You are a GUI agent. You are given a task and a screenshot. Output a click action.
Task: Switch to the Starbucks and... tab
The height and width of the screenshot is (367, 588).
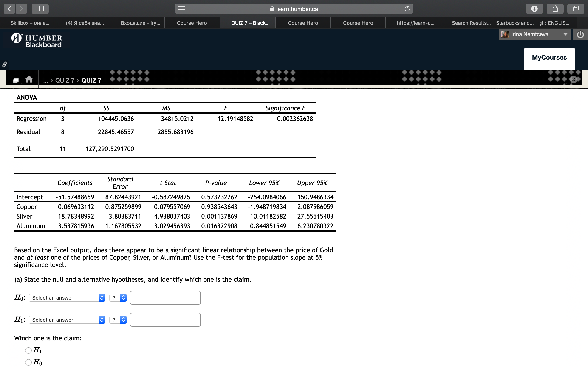[515, 23]
